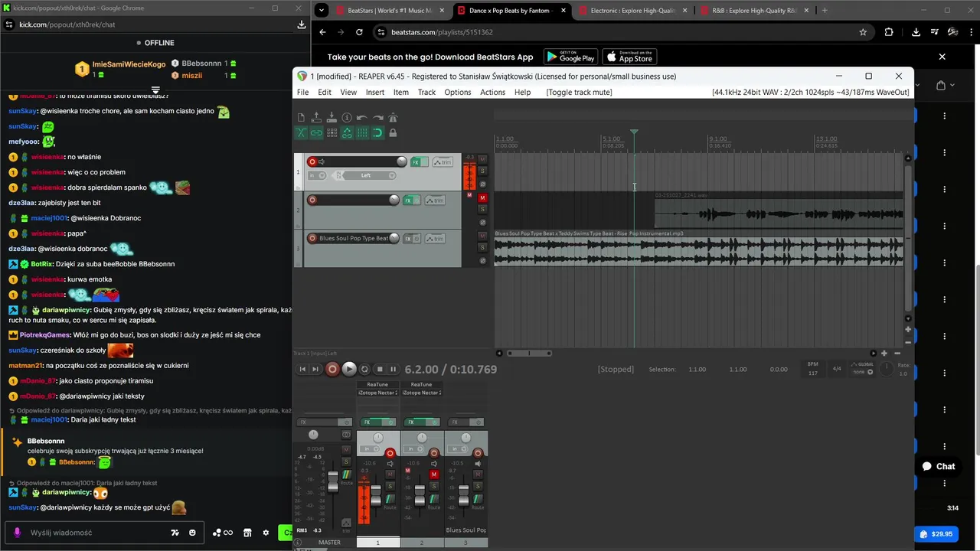Open File menu in REAPER

(x=302, y=92)
